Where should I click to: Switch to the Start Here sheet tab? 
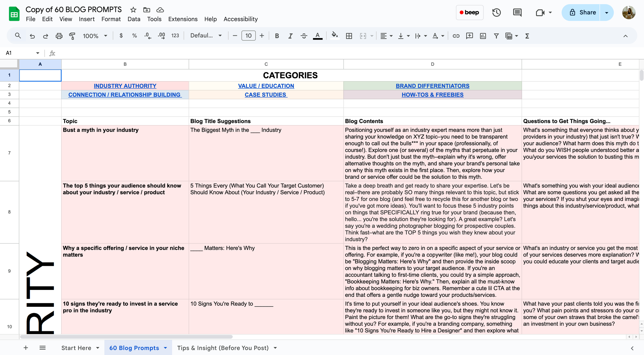(x=76, y=348)
